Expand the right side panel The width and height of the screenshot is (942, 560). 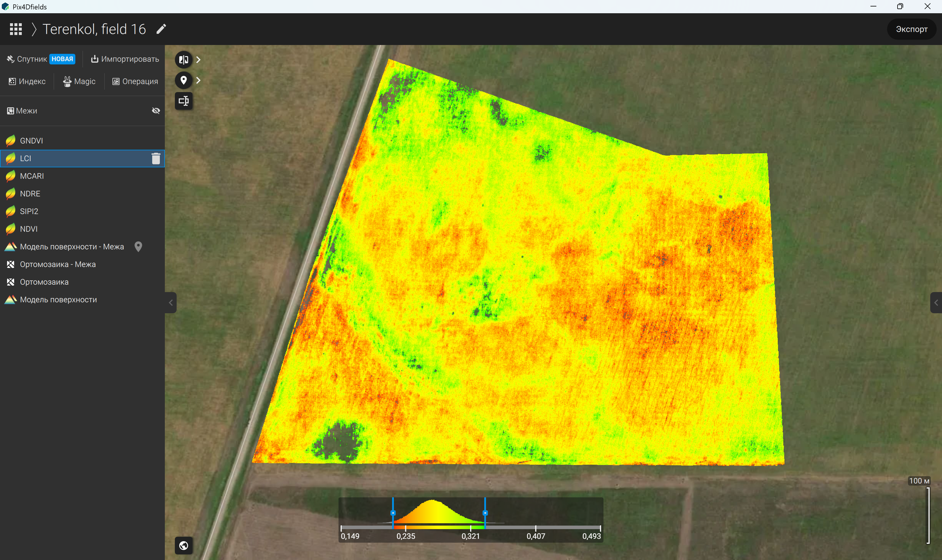tap(936, 303)
